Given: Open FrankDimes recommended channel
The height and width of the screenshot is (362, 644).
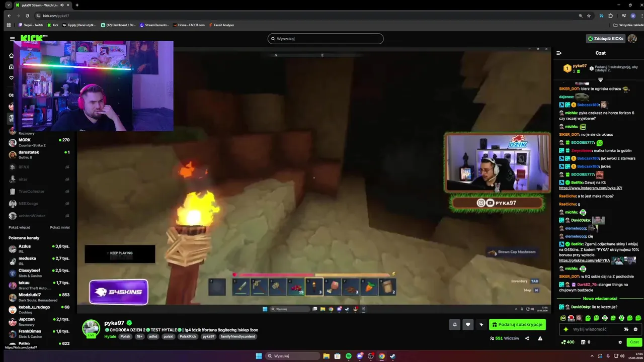Looking at the screenshot, I should point(39,333).
